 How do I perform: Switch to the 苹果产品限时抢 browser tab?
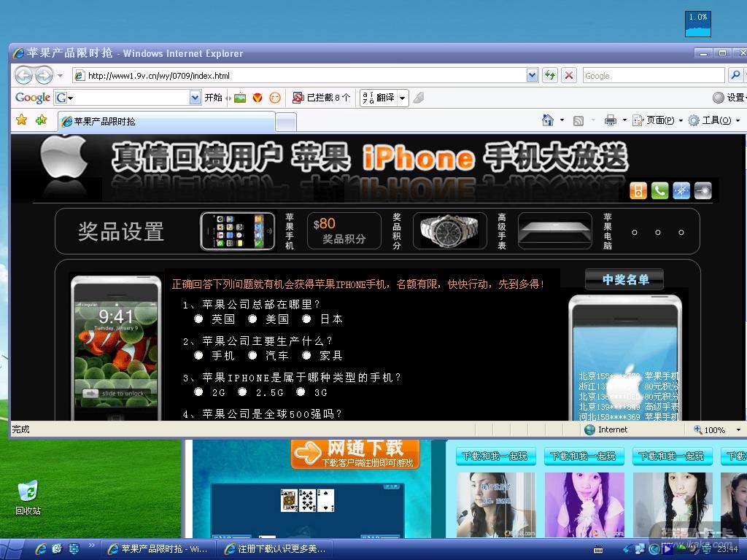pyautogui.click(x=166, y=122)
